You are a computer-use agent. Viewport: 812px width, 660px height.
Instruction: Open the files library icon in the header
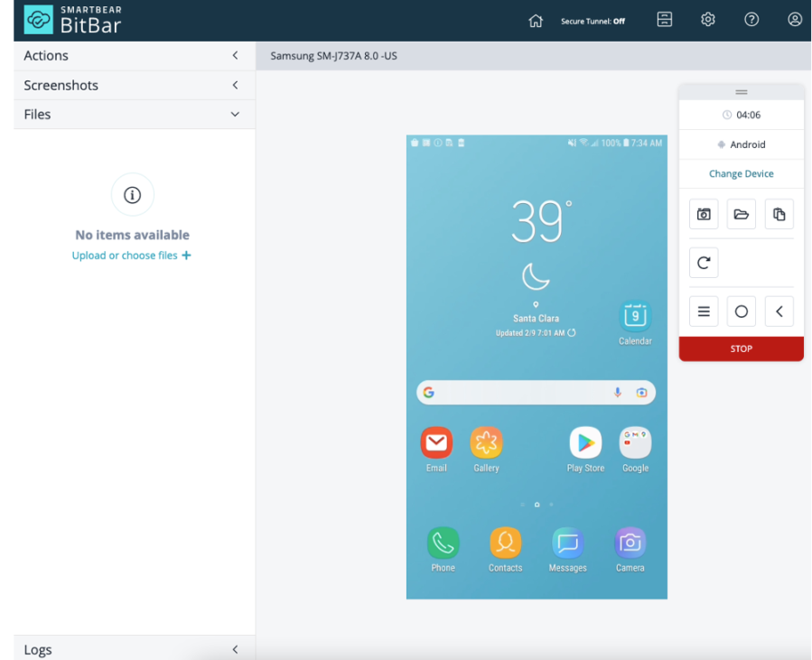pos(665,20)
